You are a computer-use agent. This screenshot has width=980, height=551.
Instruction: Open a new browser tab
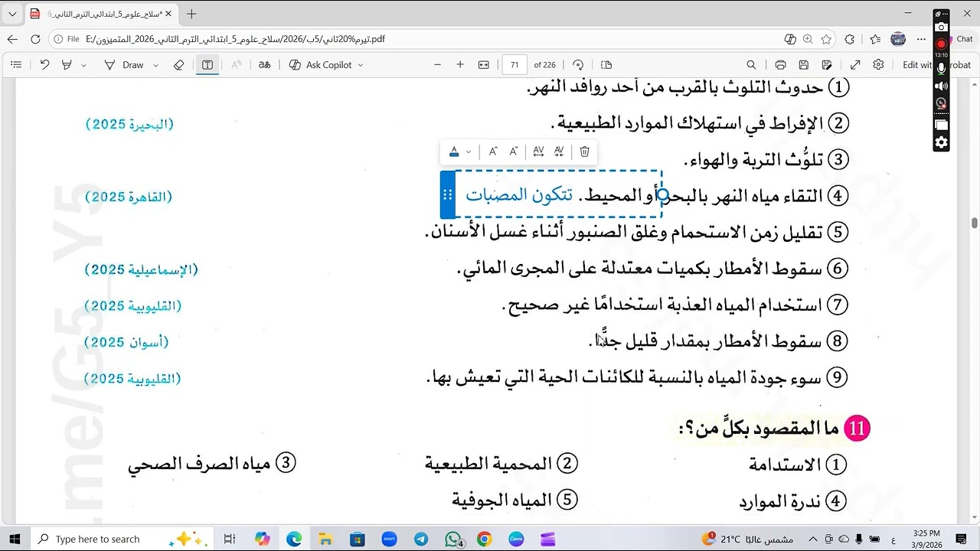pos(191,14)
